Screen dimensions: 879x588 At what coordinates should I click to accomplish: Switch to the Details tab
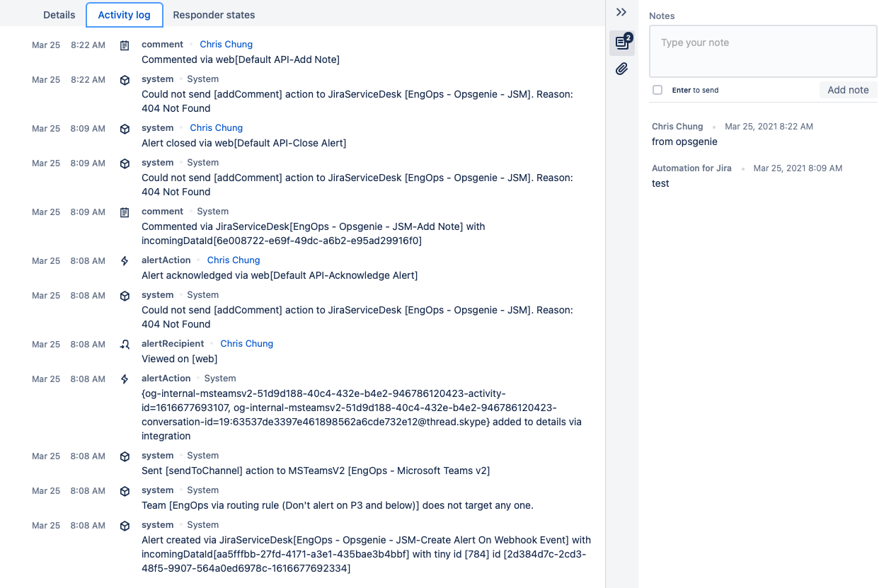coord(59,15)
